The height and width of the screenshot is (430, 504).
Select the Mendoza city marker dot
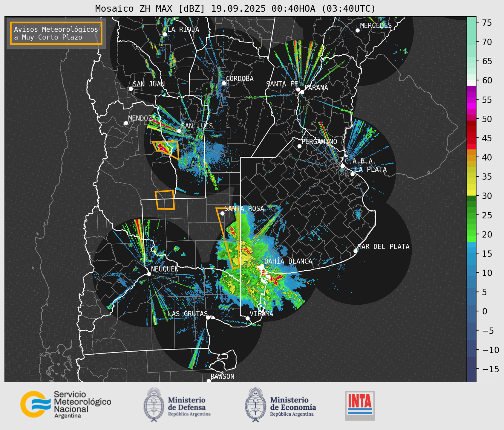[126, 123]
